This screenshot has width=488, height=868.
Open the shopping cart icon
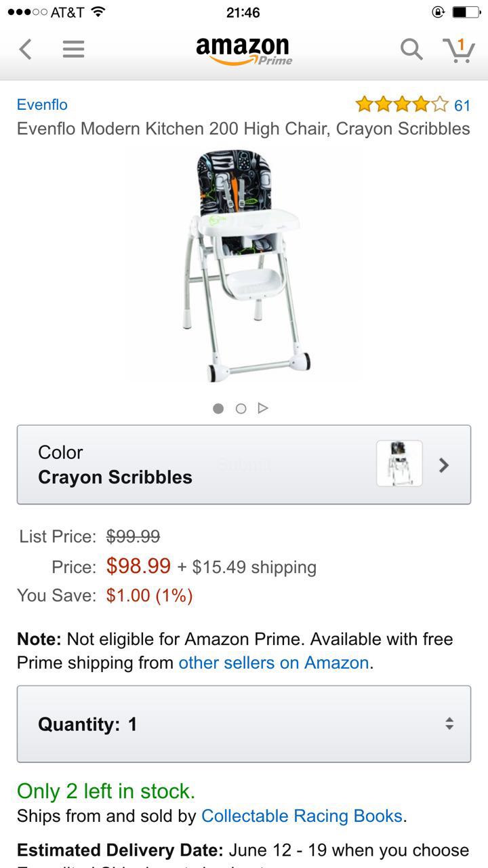(459, 49)
